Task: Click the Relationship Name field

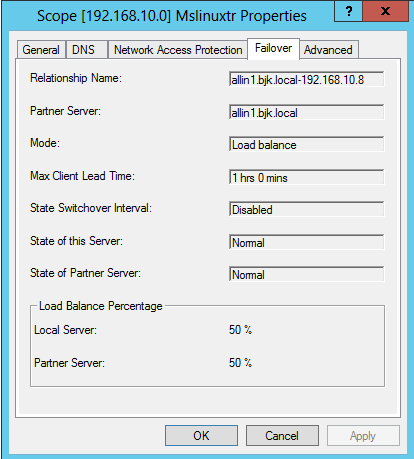Action: point(306,79)
